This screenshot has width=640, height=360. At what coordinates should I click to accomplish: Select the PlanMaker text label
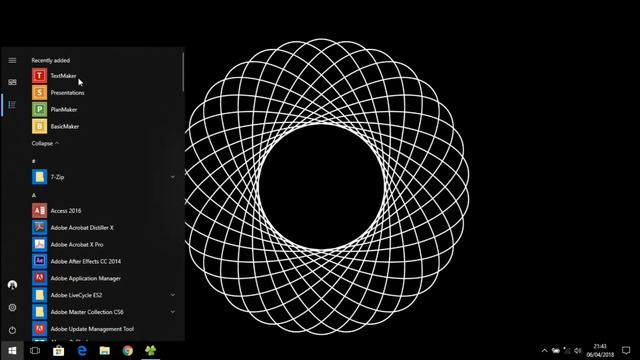click(x=64, y=109)
